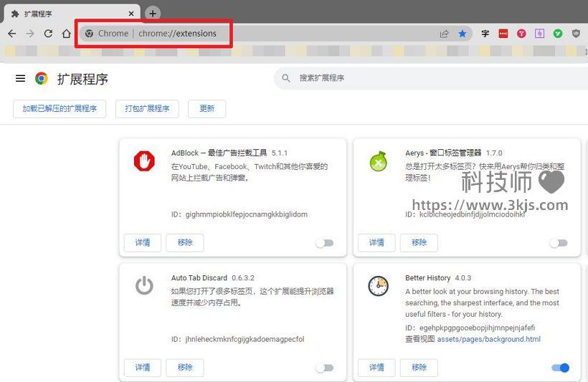
Task: Click AdBlock ID gighmmpiobklfepjocnamgkkbiglidom
Action: pos(247,214)
